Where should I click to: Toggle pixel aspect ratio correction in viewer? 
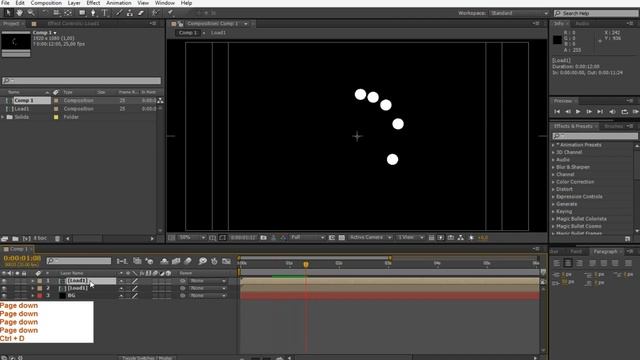click(431, 238)
